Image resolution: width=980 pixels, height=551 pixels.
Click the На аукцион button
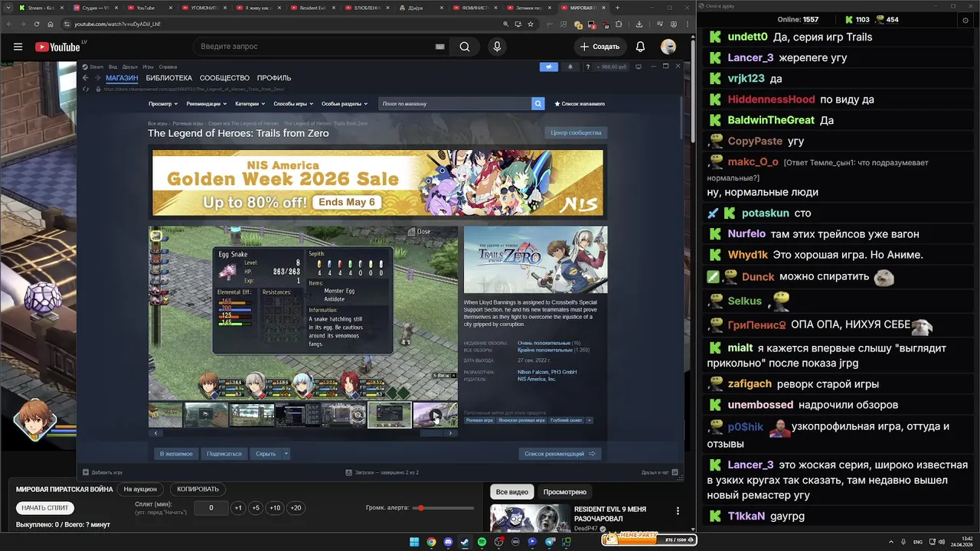pos(140,489)
